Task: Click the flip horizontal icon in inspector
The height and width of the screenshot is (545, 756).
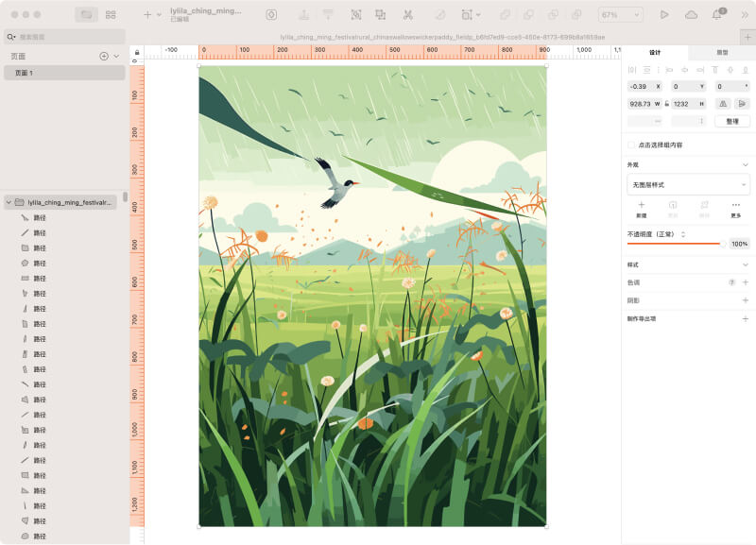Action: pyautogui.click(x=723, y=103)
